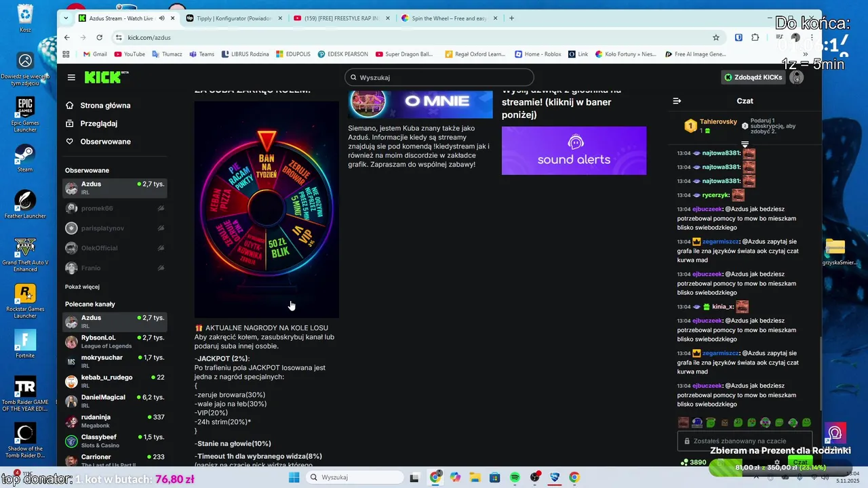The height and width of the screenshot is (488, 868).
Task: Click the Zdobądź KICKs button
Action: coord(753,77)
